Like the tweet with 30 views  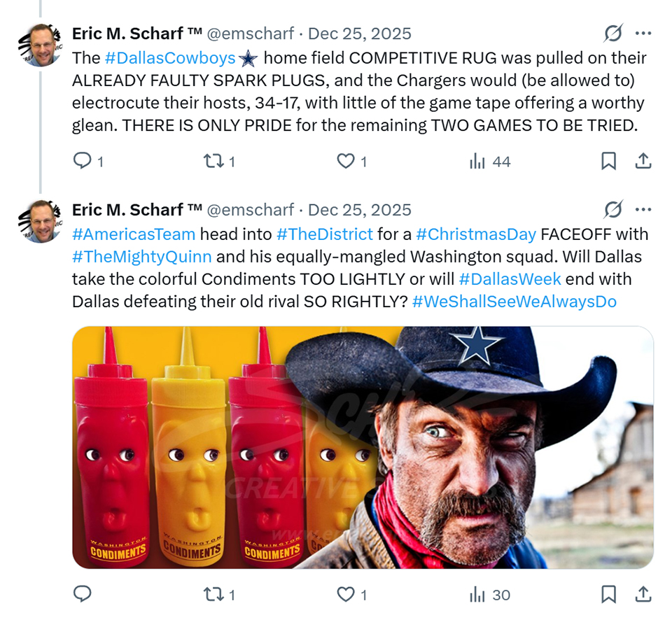[x=346, y=595]
